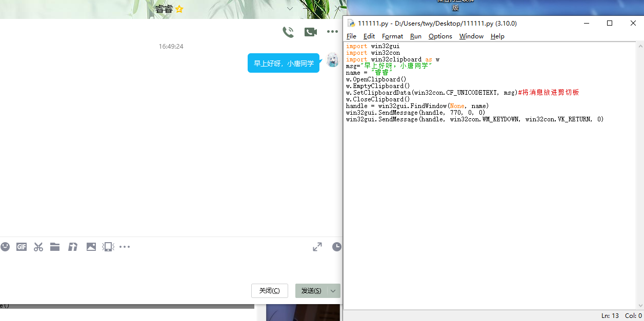Open chat history via the clock icon
This screenshot has height=321, width=644.
(x=337, y=247)
